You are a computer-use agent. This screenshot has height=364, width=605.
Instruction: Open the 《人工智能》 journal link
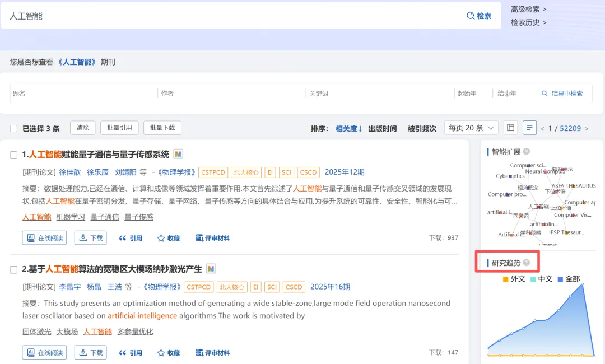[77, 62]
